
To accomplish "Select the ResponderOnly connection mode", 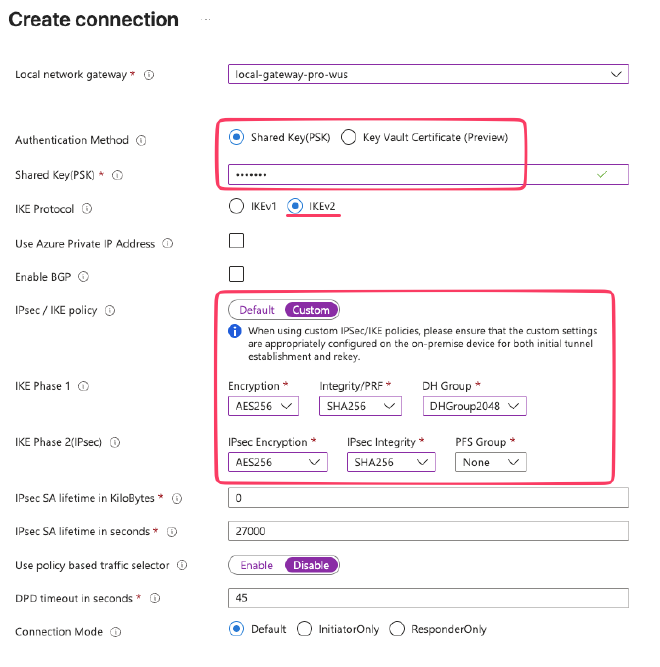I will (397, 629).
